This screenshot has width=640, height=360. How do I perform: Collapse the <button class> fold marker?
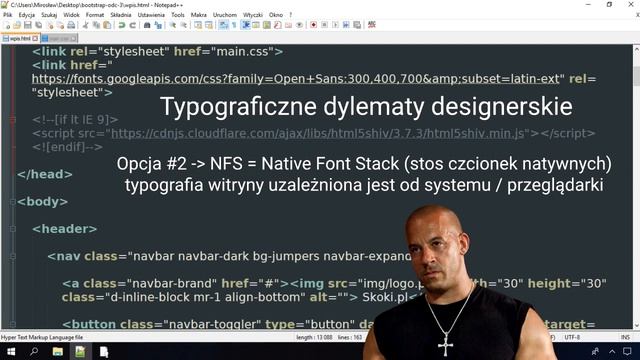click(13, 324)
